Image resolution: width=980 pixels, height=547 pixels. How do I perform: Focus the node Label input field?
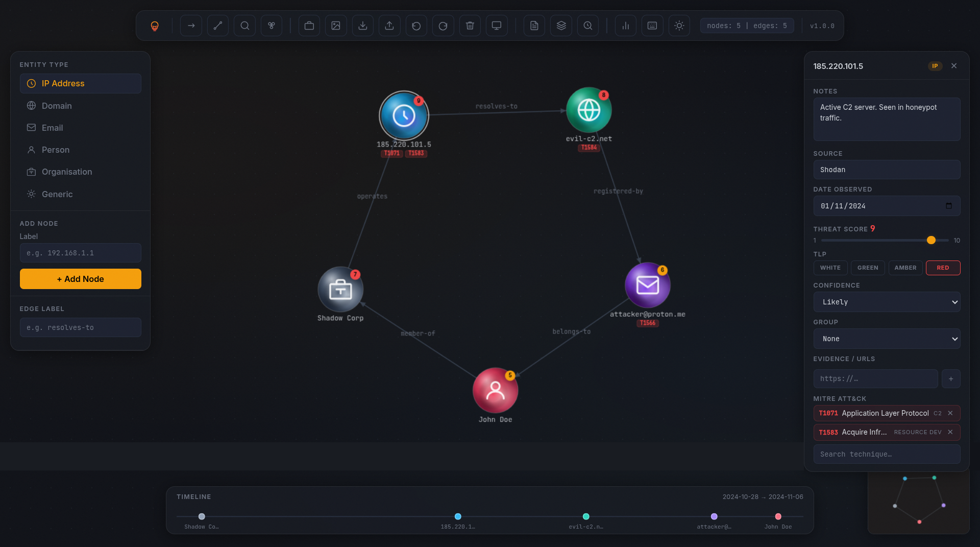pyautogui.click(x=81, y=253)
